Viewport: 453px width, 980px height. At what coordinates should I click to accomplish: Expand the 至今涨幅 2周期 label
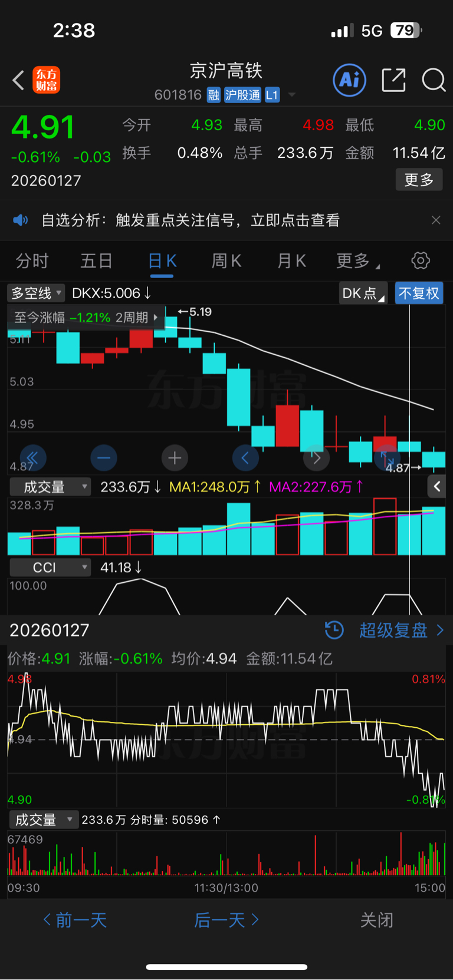point(86,318)
